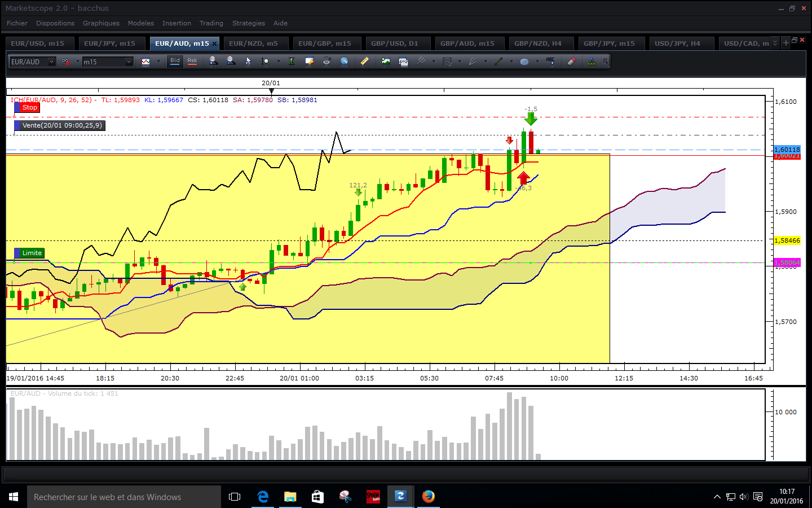Click the Windows Start button
Image resolution: width=812 pixels, height=508 pixels.
[x=14, y=497]
